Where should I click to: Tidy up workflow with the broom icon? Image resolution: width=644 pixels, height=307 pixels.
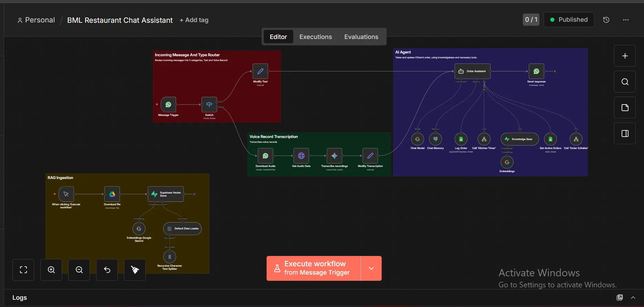tap(135, 270)
